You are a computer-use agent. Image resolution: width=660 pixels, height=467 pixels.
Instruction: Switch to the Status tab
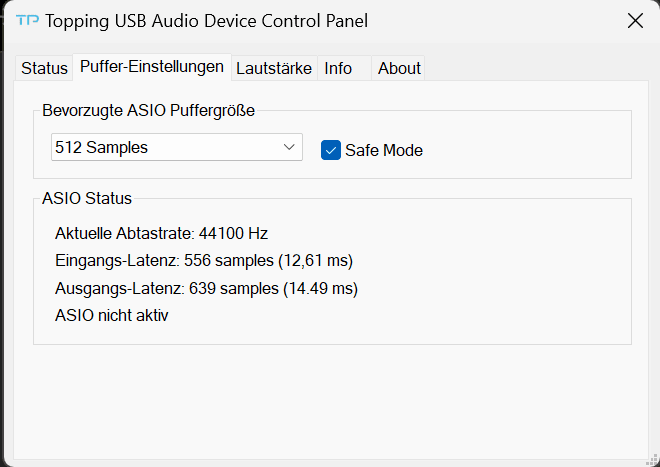coord(43,68)
